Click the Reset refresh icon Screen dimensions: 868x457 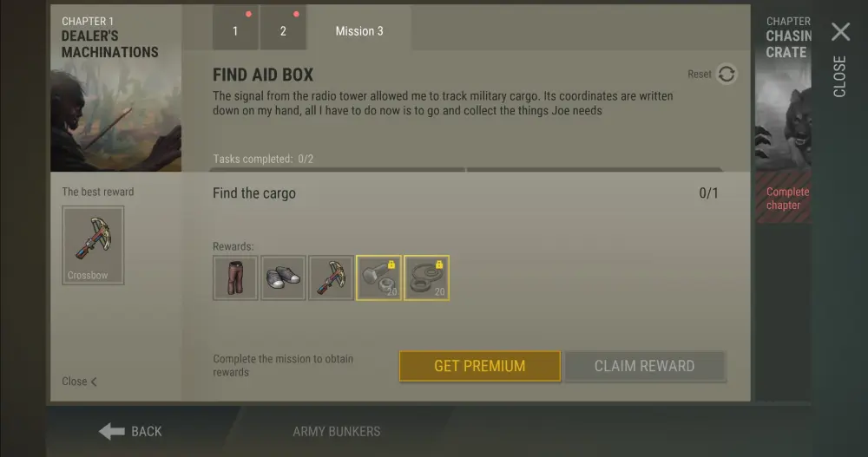(x=727, y=74)
